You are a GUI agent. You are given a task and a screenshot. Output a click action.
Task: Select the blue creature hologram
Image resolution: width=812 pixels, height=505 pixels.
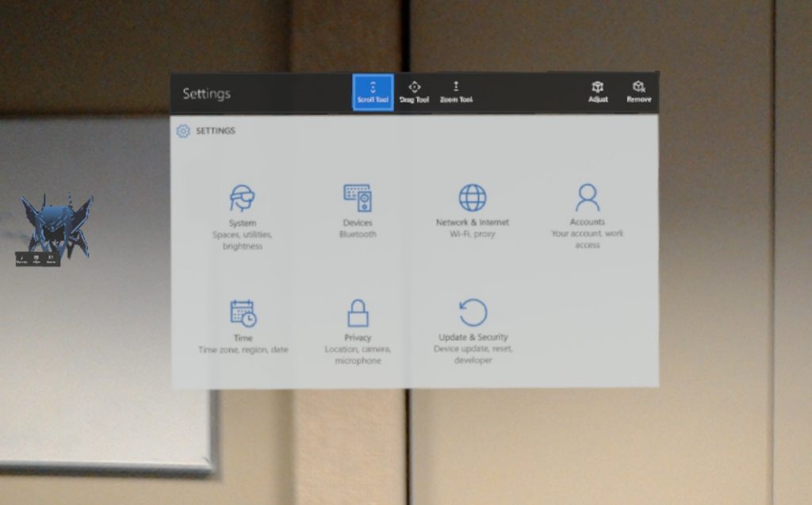pyautogui.click(x=57, y=227)
